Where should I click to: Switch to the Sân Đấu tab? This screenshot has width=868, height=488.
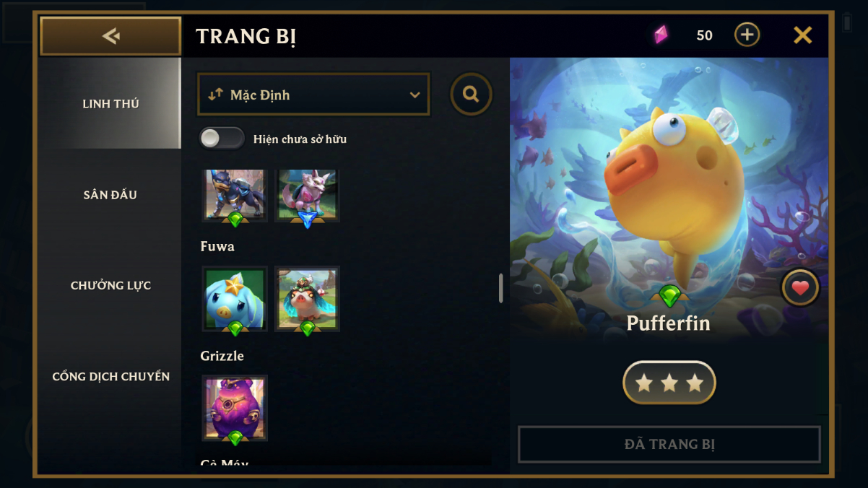click(x=110, y=195)
